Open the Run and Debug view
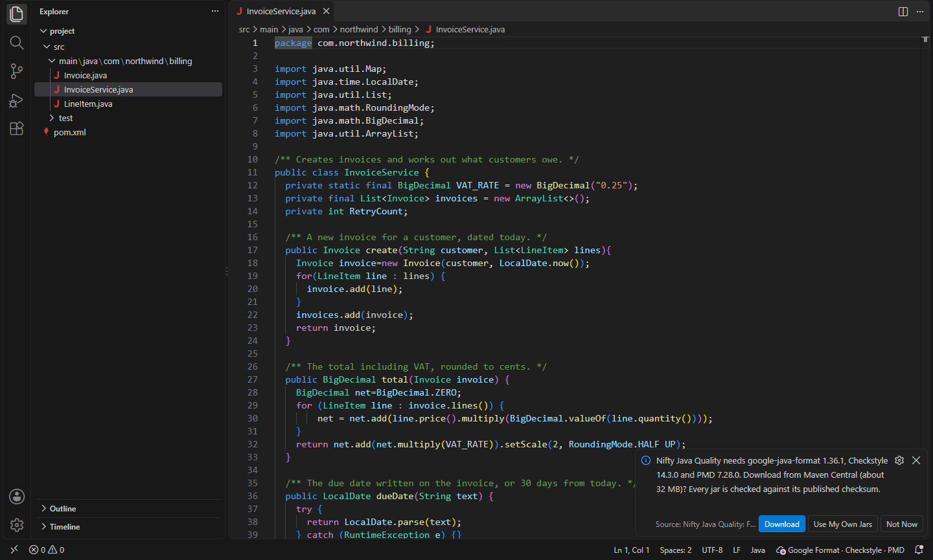This screenshot has width=933, height=560. pyautogui.click(x=17, y=100)
